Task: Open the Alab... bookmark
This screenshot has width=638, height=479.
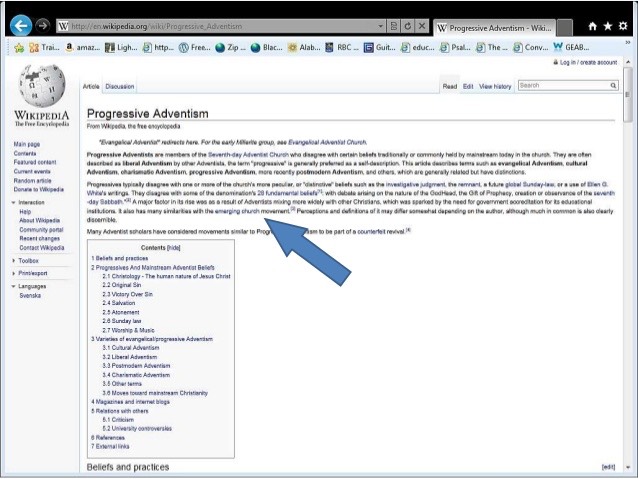Action: coord(304,48)
